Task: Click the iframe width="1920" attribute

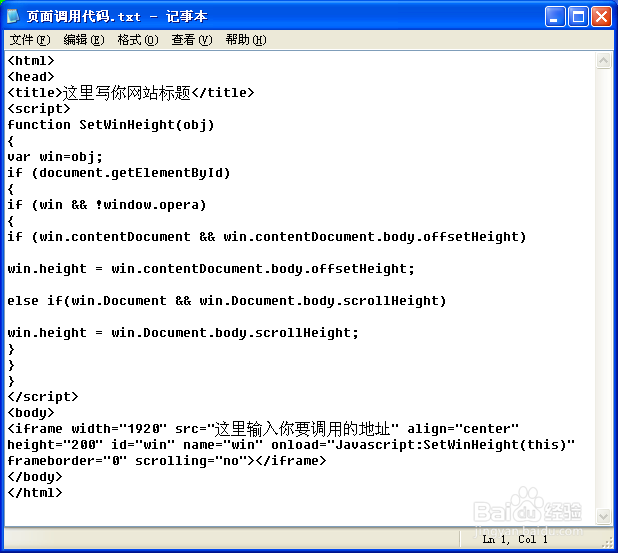Action: (119, 428)
